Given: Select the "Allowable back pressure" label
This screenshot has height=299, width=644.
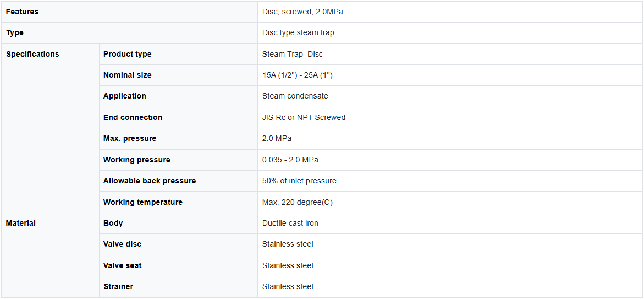Looking at the screenshot, I should 150,181.
